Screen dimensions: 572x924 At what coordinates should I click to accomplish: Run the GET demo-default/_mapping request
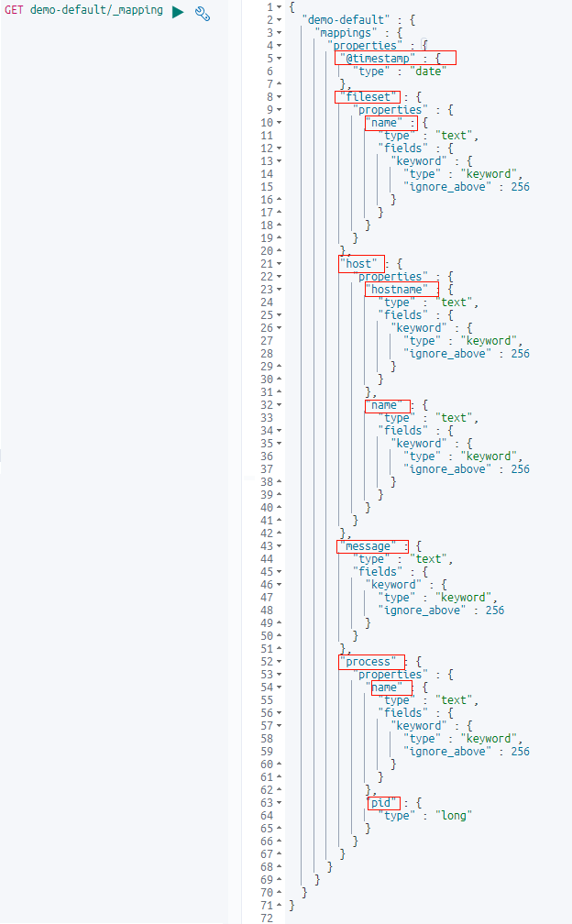(178, 12)
